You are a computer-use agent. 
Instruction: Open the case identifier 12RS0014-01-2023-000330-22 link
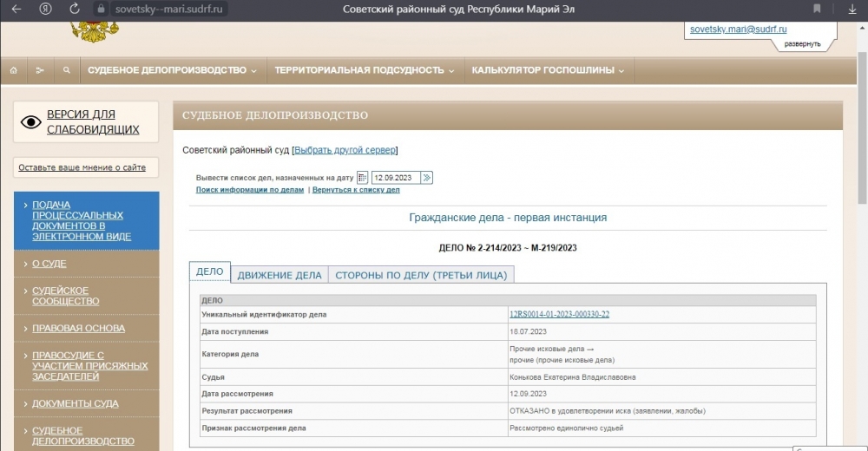[558, 314]
